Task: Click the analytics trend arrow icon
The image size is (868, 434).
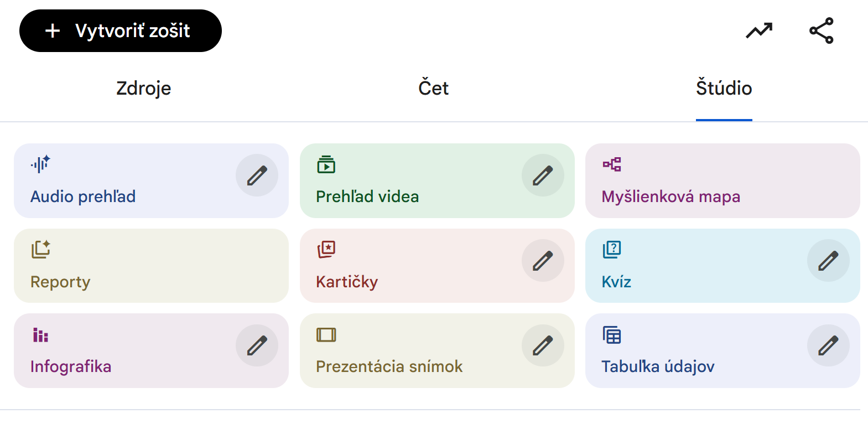Action: pos(759,31)
